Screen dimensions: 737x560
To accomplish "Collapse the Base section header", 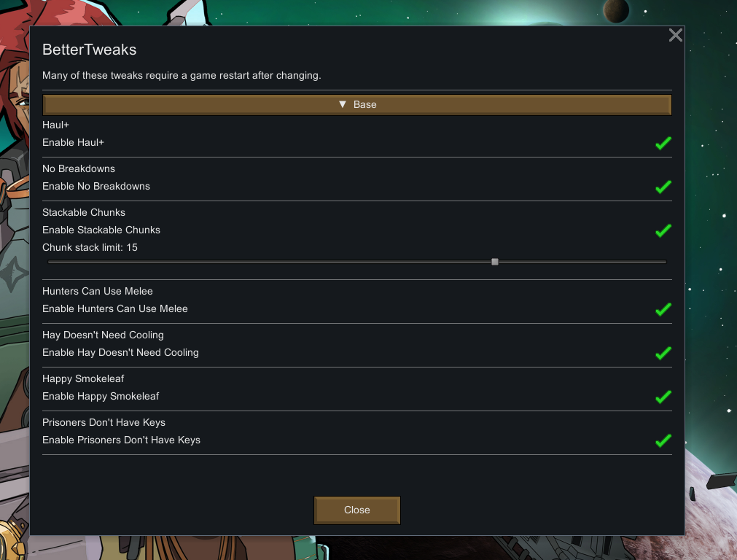I will coord(356,105).
